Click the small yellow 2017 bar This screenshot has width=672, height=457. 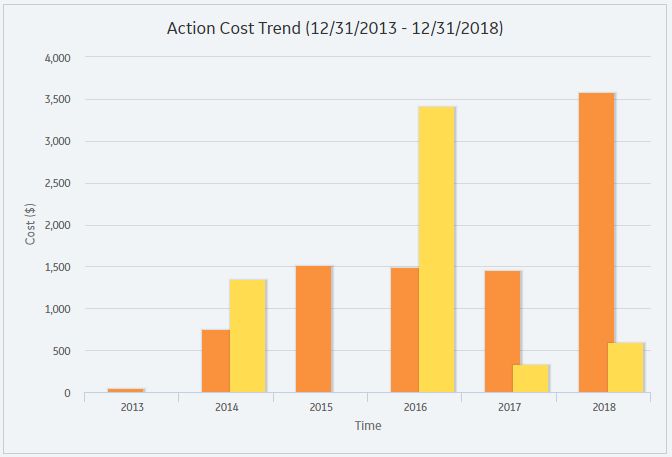531,379
